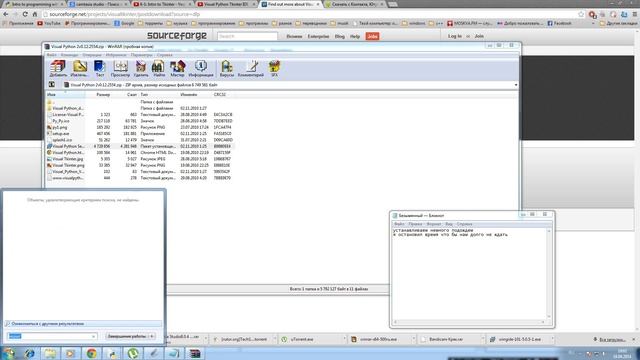Click the shutdown (Завершение работы) button
The height and width of the screenshot is (360, 640).
pyautogui.click(x=127, y=336)
